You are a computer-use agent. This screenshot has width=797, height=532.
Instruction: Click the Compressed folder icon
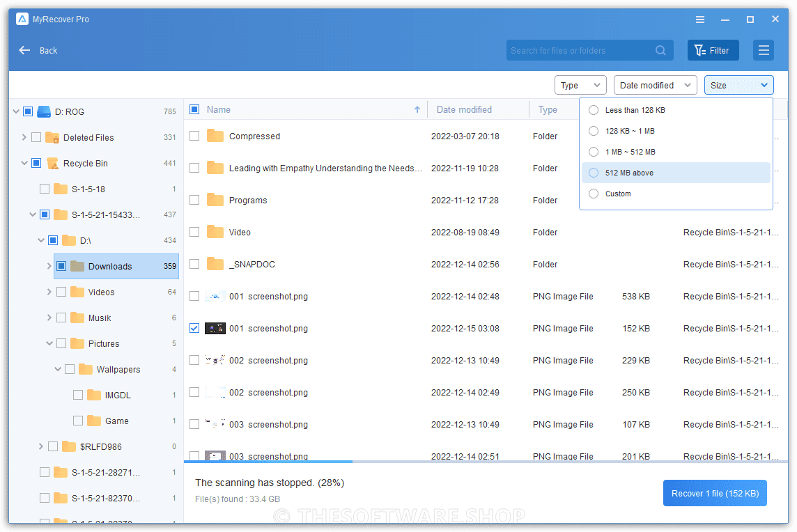coord(215,136)
